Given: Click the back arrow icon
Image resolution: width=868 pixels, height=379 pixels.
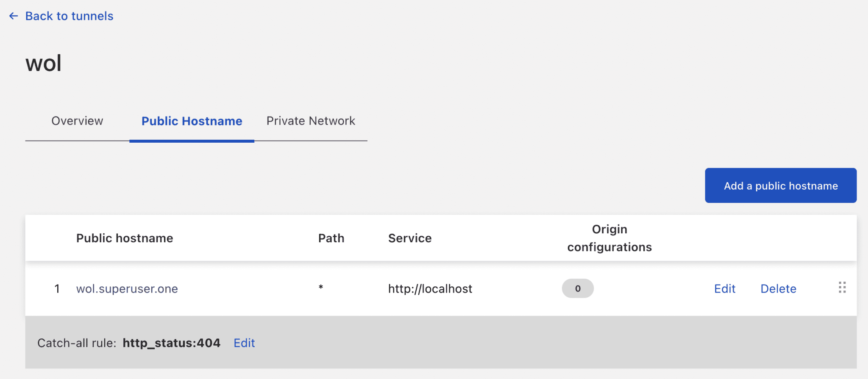Looking at the screenshot, I should coord(14,16).
